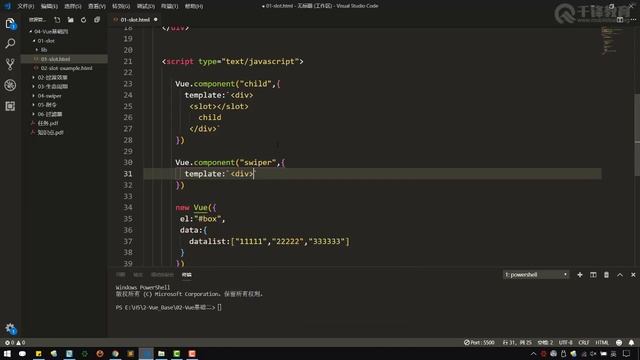Open the Go (G) menu
The image size is (640, 360).
point(121,6)
